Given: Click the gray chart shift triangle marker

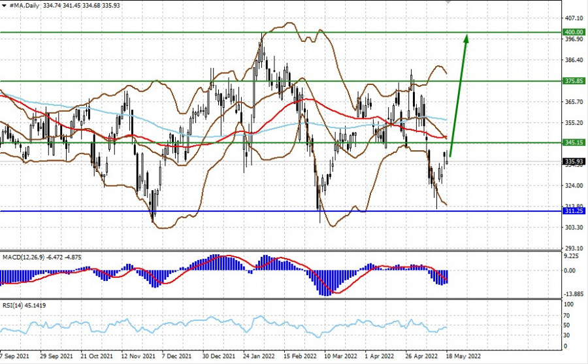Looking at the screenshot, I should pos(448,3).
